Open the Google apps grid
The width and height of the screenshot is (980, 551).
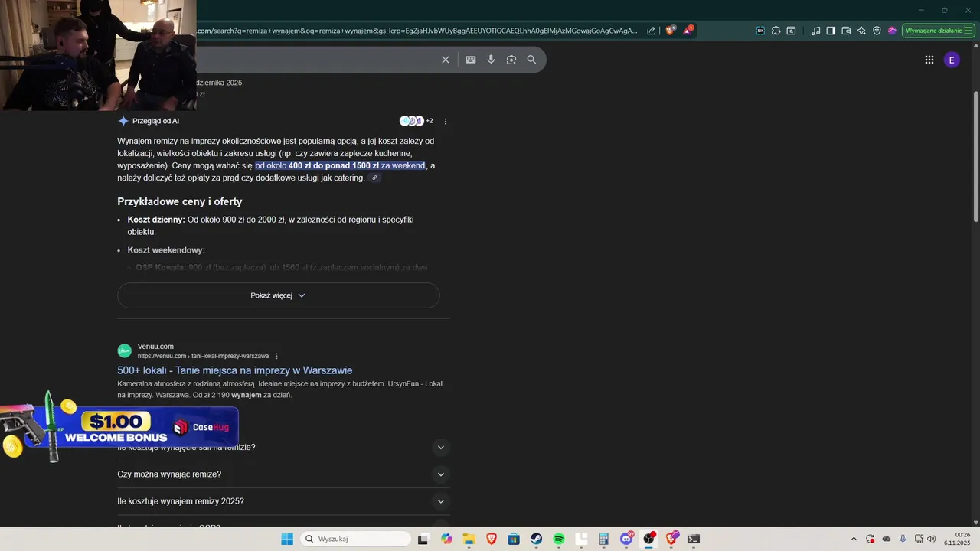click(929, 60)
